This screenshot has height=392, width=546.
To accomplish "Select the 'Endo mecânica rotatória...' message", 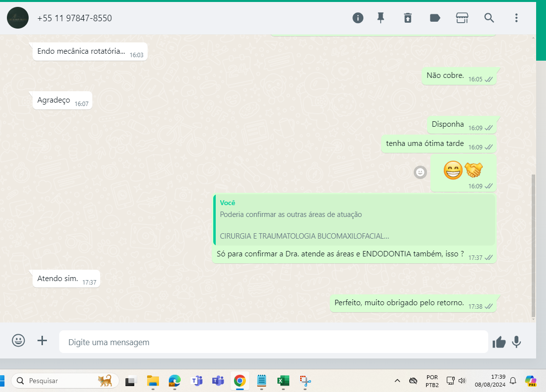I will [x=90, y=51].
